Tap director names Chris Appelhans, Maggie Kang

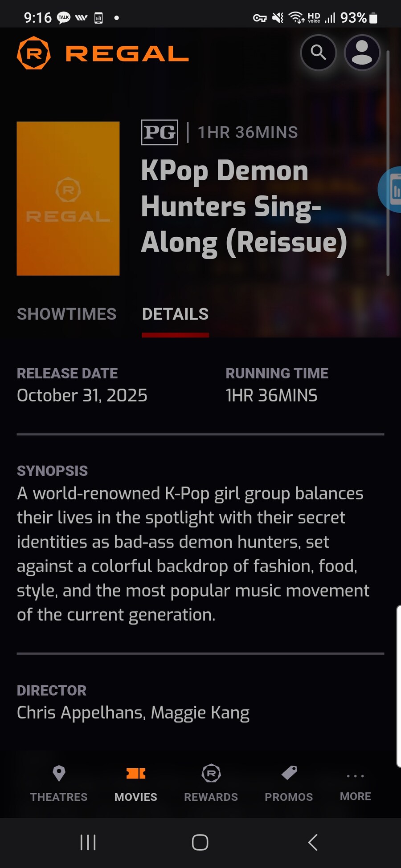pos(133,713)
